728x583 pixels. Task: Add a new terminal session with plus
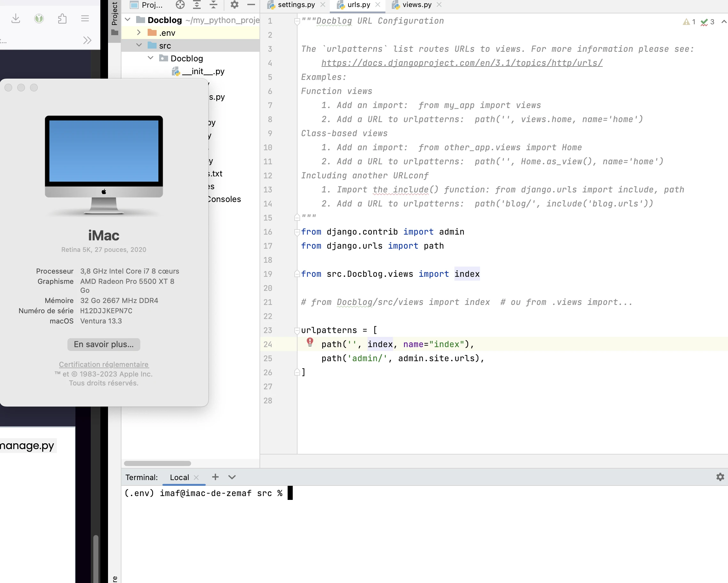tap(215, 477)
